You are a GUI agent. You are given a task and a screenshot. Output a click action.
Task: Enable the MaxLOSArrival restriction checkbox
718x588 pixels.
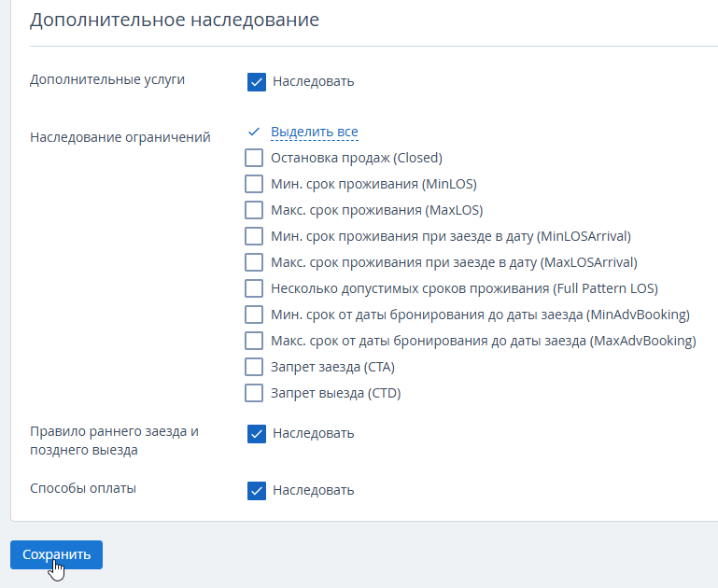[x=254, y=262]
